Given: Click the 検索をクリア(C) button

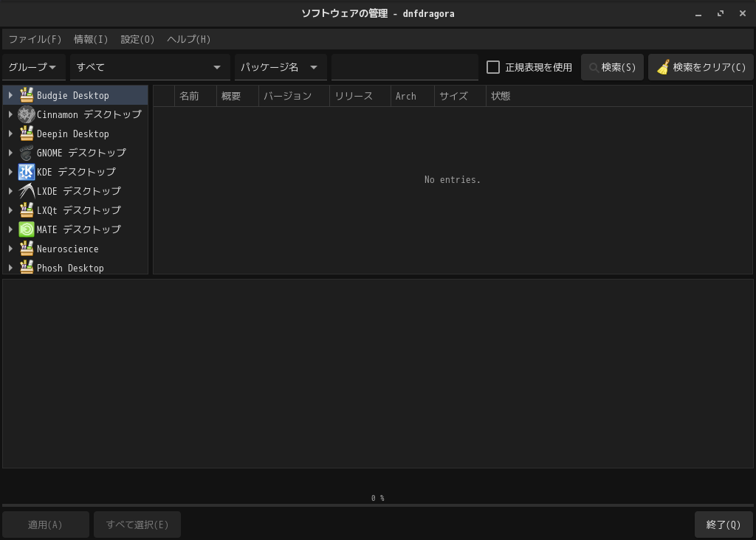Looking at the screenshot, I should pos(701,67).
